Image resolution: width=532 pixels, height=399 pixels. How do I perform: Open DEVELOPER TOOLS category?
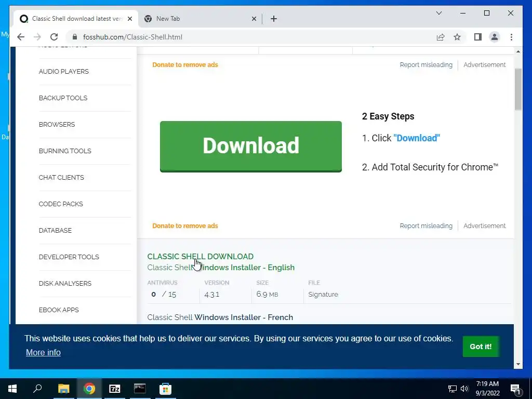(x=69, y=257)
